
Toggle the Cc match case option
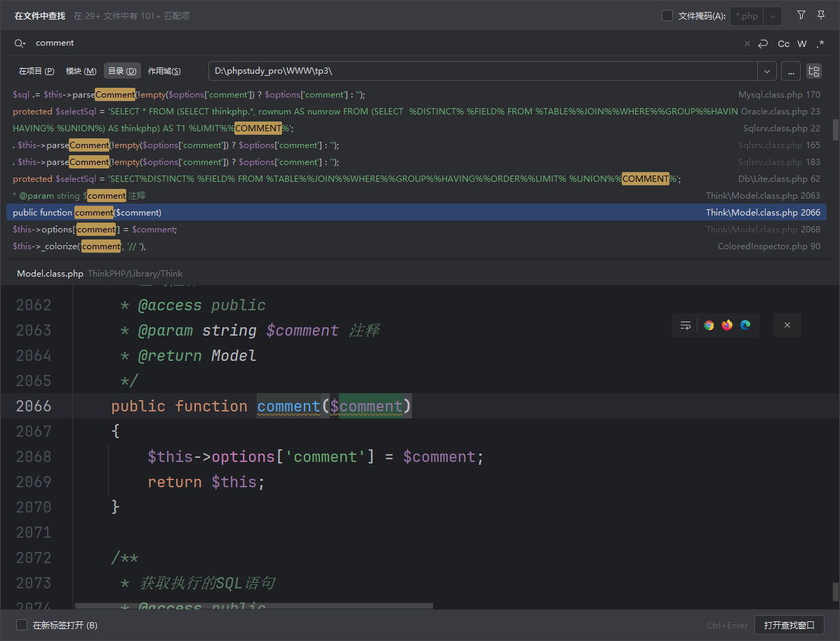pyautogui.click(x=784, y=44)
